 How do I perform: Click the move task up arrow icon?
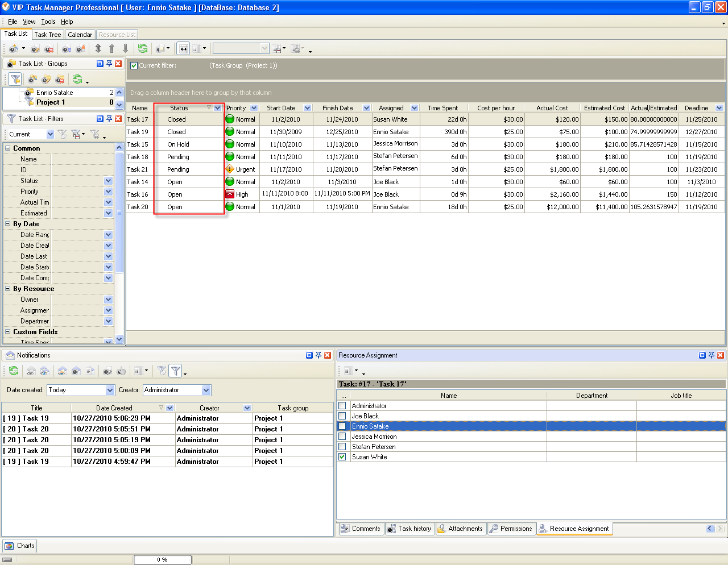[111, 49]
